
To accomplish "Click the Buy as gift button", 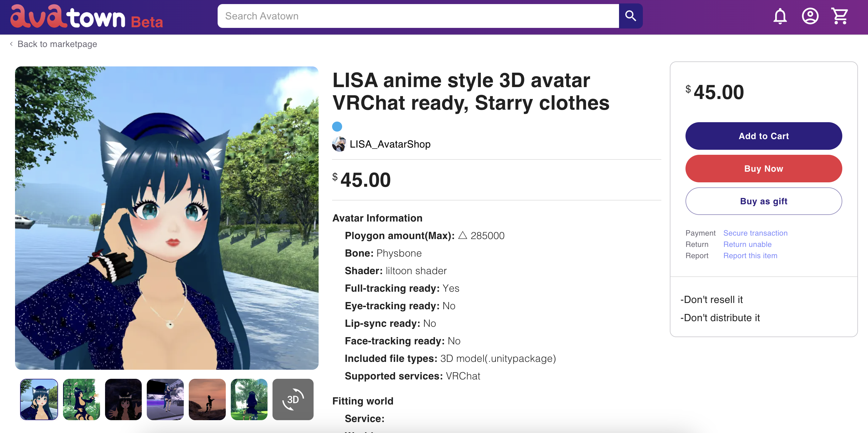I will (763, 201).
